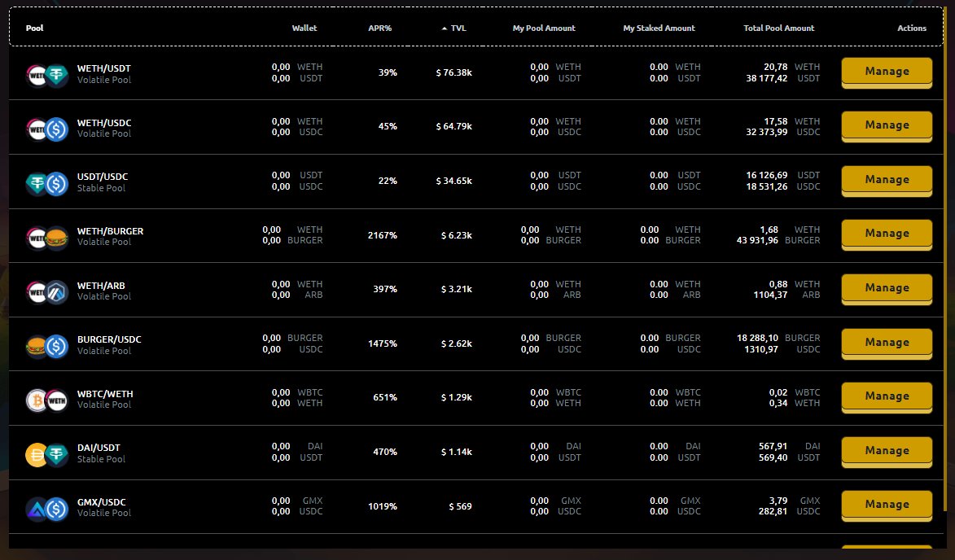The width and height of the screenshot is (955, 560).
Task: Click the Actions column header
Action: click(912, 28)
